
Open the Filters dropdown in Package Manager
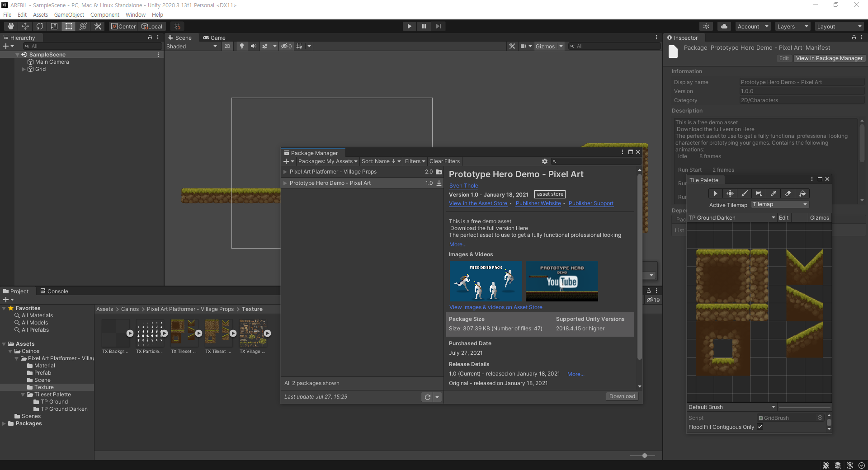coord(415,161)
